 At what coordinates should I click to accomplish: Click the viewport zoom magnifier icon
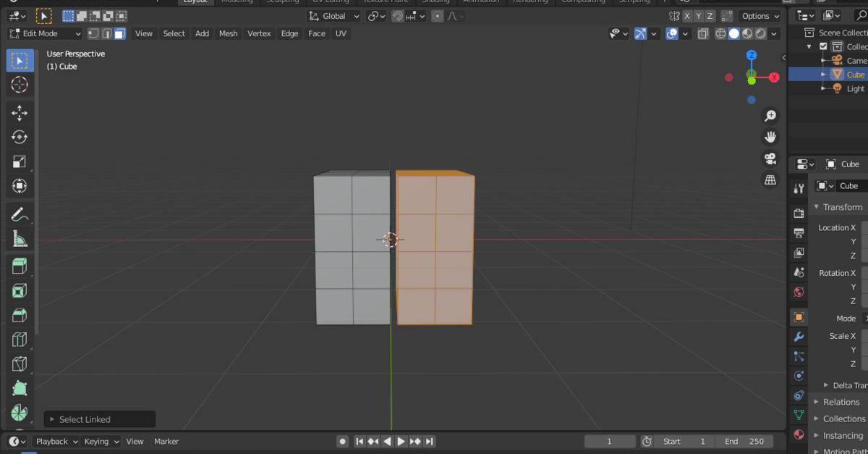770,116
